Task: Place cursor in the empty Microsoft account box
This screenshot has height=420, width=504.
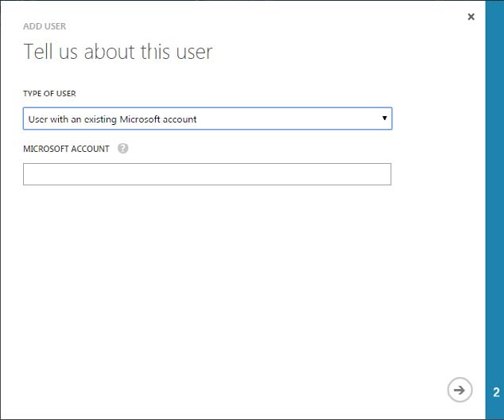Action: [207, 174]
